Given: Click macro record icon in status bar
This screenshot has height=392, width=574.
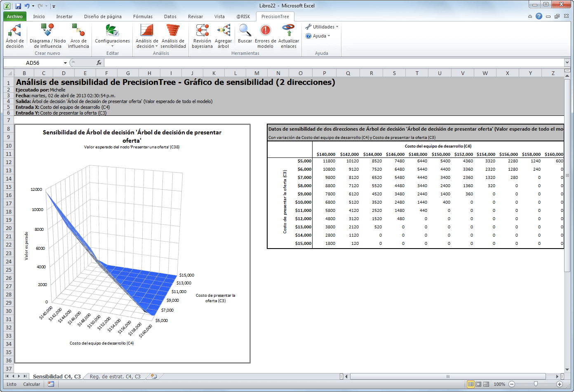Looking at the screenshot, I should [51, 384].
